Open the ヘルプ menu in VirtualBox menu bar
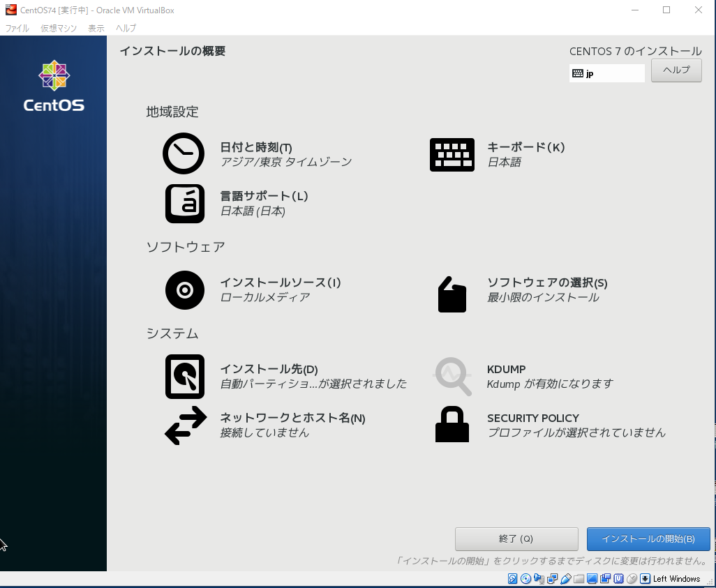The width and height of the screenshot is (716, 588). 126,29
